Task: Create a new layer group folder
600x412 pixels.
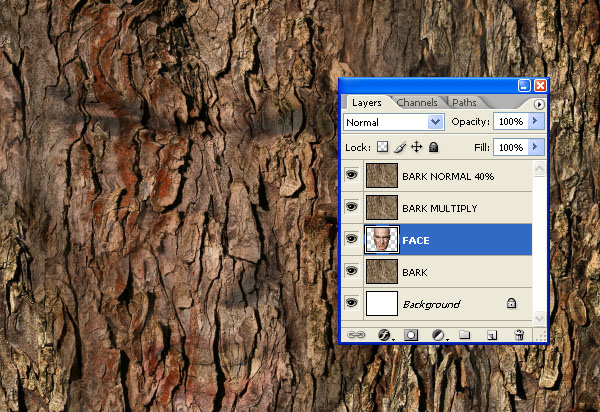Action: point(465,335)
